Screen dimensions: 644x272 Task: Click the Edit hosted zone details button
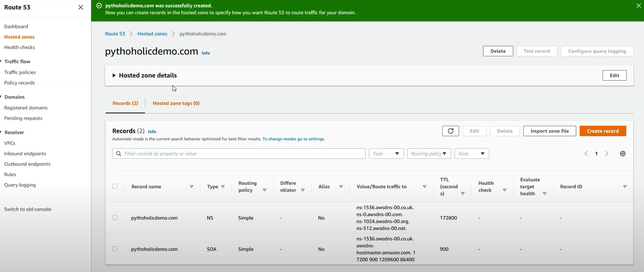click(x=614, y=75)
